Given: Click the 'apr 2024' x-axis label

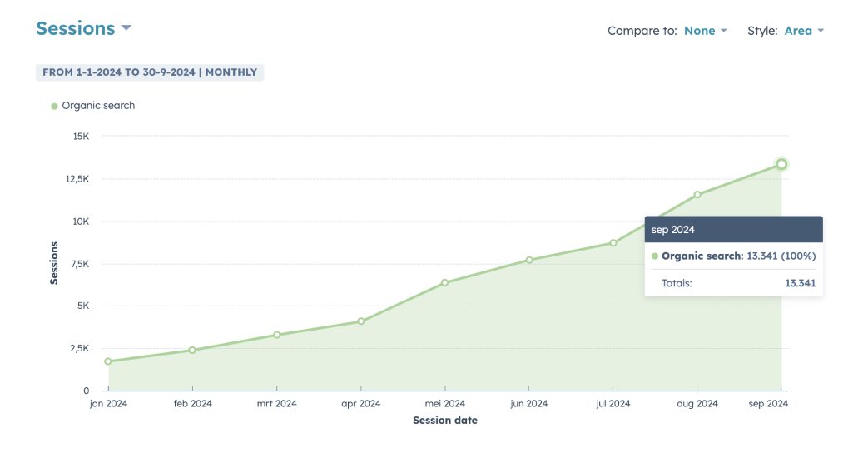Looking at the screenshot, I should pyautogui.click(x=361, y=404).
